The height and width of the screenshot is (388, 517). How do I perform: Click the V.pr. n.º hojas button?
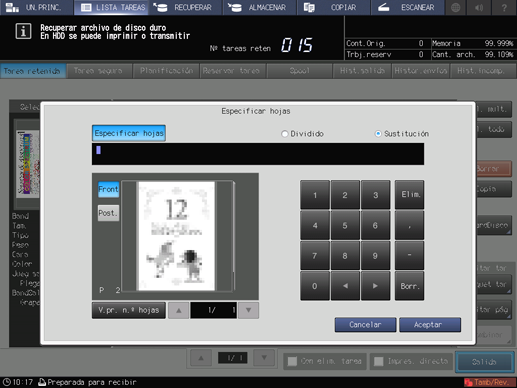[129, 310]
